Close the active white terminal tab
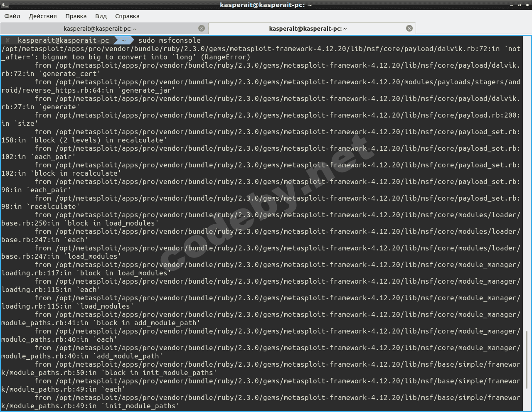 [x=409, y=28]
